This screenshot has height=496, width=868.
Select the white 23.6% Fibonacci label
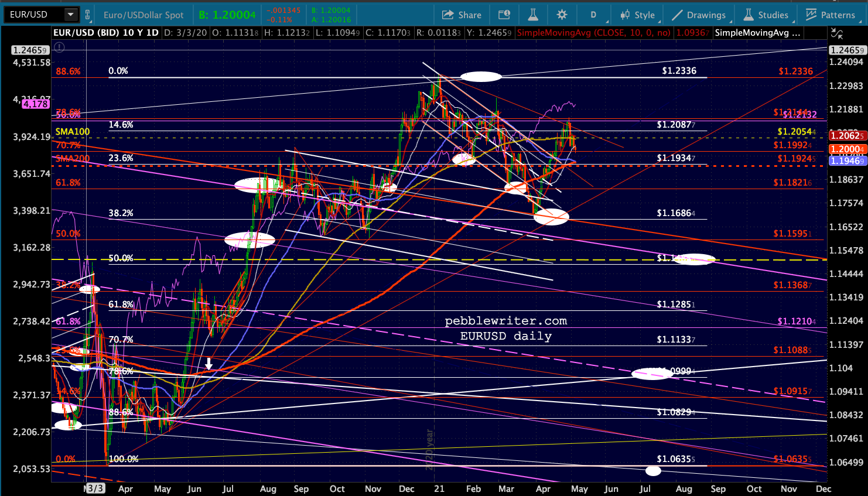tap(121, 158)
